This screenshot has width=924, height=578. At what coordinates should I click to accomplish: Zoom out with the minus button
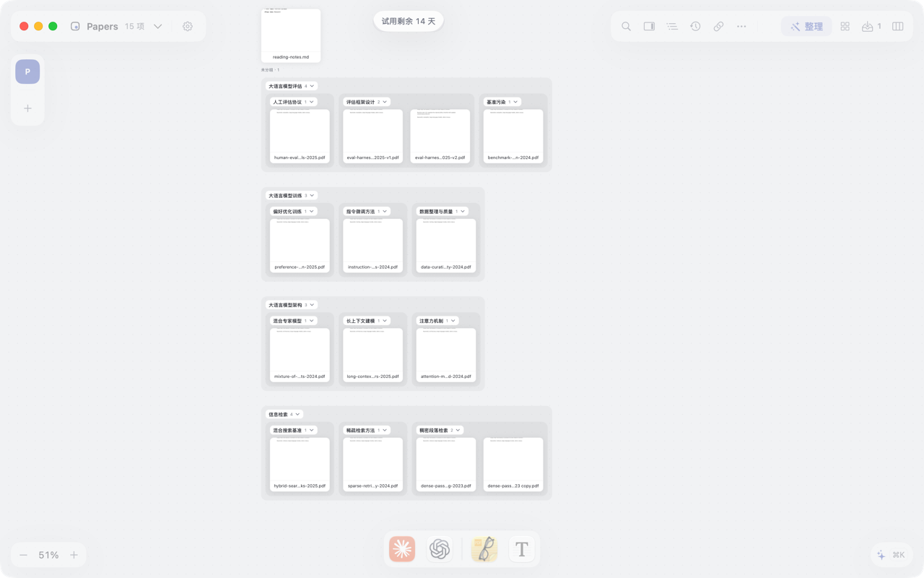coord(24,555)
